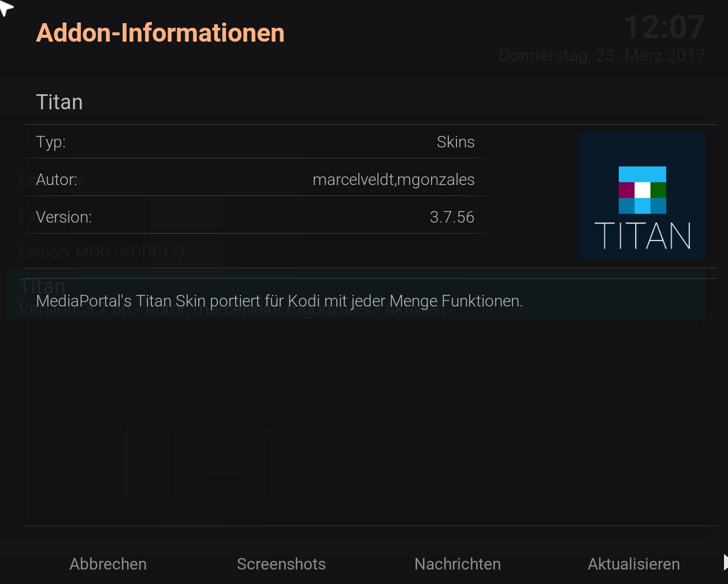Update the addon with Aktualisieren

634,564
